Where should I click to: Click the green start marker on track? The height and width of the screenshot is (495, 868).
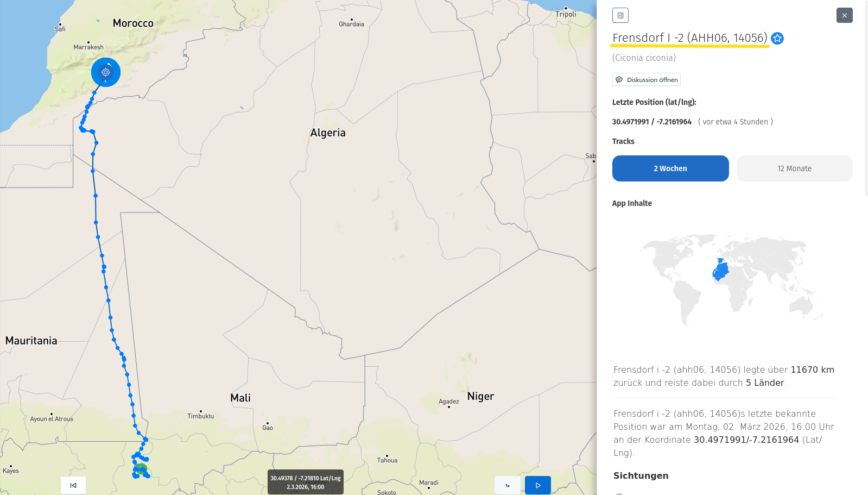pyautogui.click(x=142, y=468)
